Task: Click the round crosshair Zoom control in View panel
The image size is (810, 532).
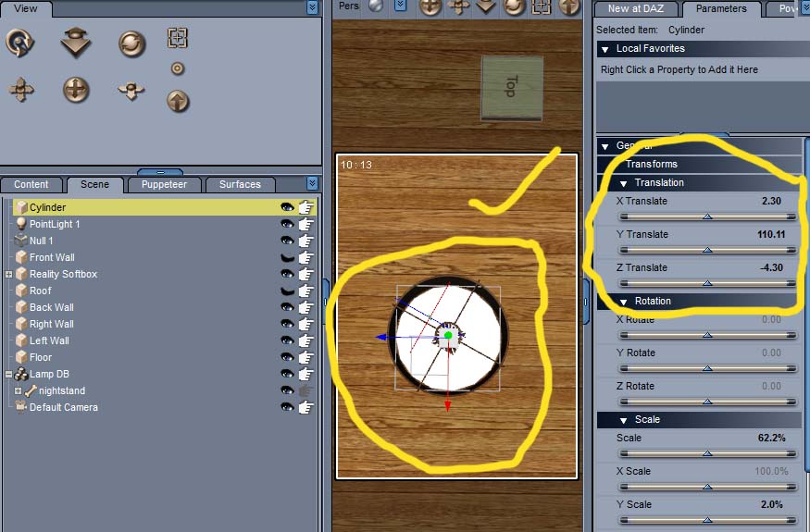Action: (76, 90)
